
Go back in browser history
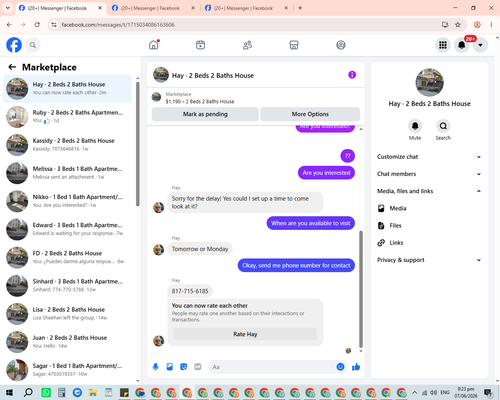pos(9,25)
